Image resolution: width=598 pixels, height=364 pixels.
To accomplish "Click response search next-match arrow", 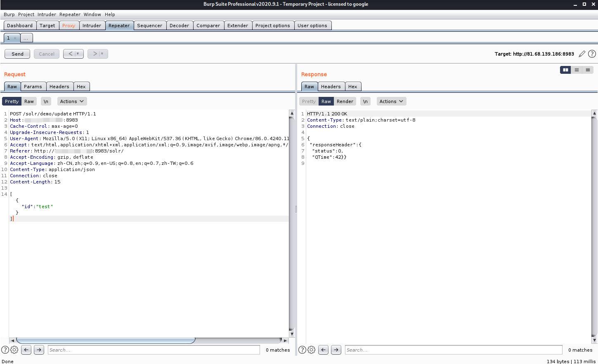I will (336, 350).
